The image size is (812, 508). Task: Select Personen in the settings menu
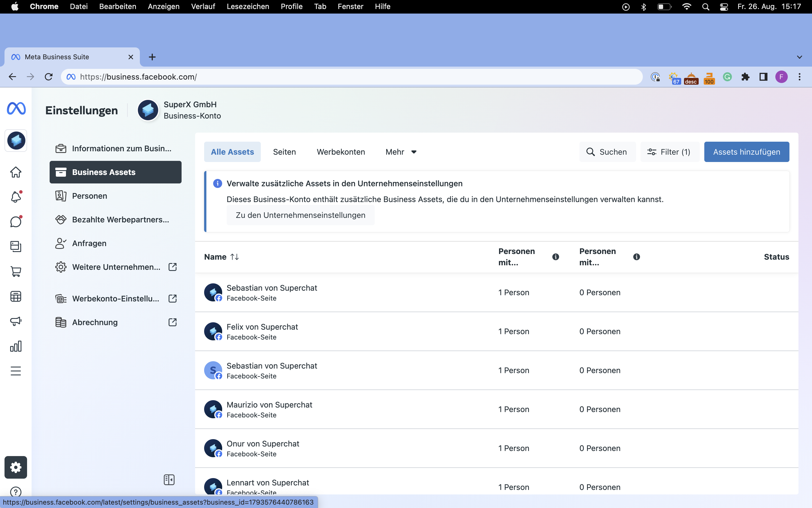click(115, 196)
